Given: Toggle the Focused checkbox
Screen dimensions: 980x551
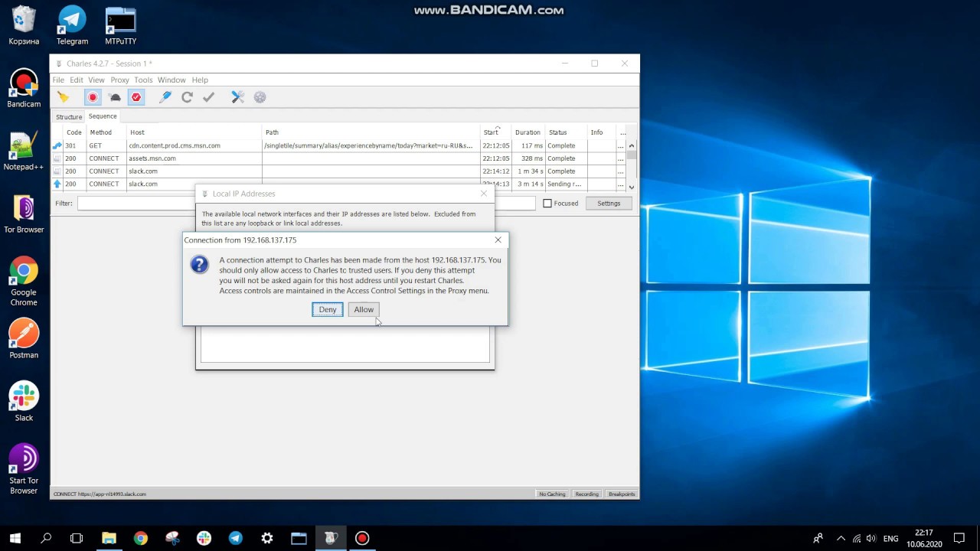Looking at the screenshot, I should tap(547, 204).
